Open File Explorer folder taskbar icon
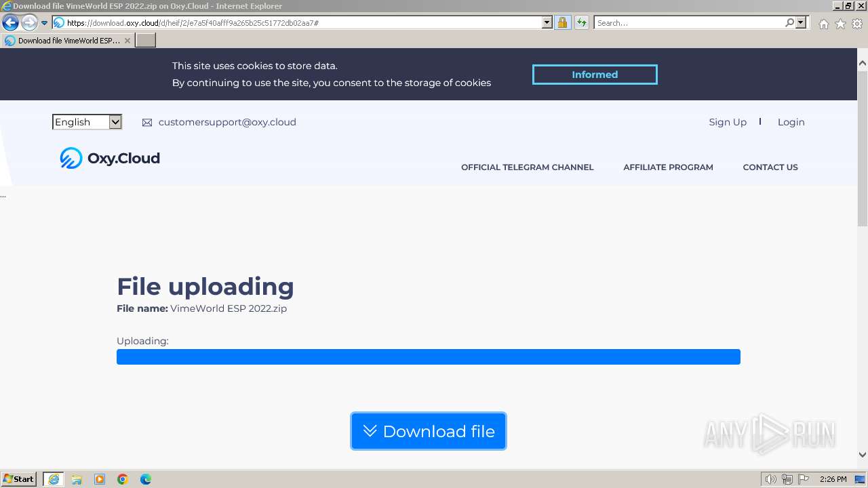This screenshot has width=868, height=488. [77, 479]
